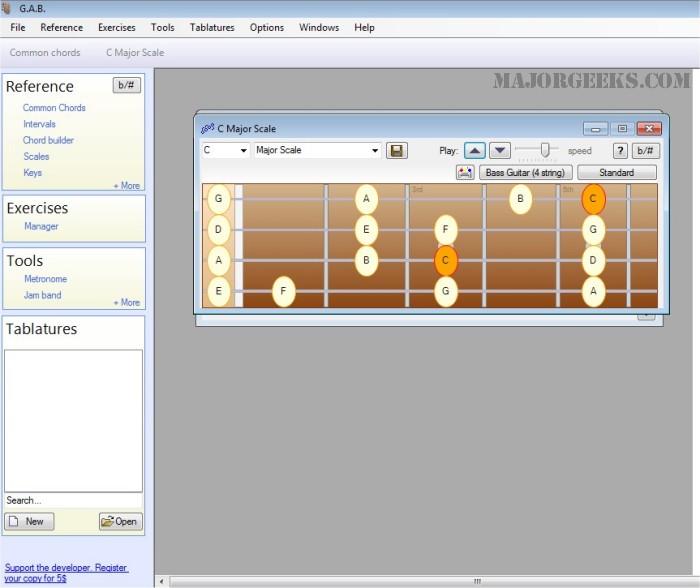Image resolution: width=700 pixels, height=588 pixels.
Task: Open the Exercises Manager link
Action: tap(41, 226)
